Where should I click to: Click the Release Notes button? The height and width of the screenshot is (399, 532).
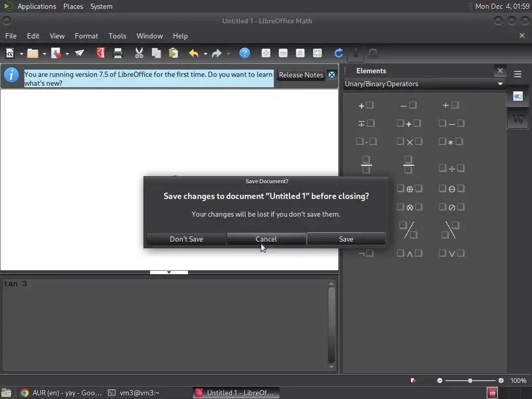[301, 75]
